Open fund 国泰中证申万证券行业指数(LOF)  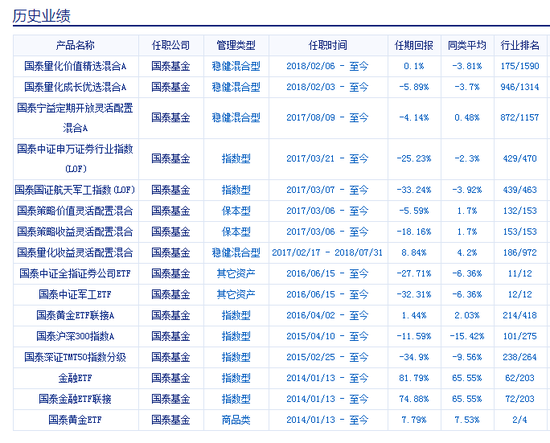pos(75,159)
